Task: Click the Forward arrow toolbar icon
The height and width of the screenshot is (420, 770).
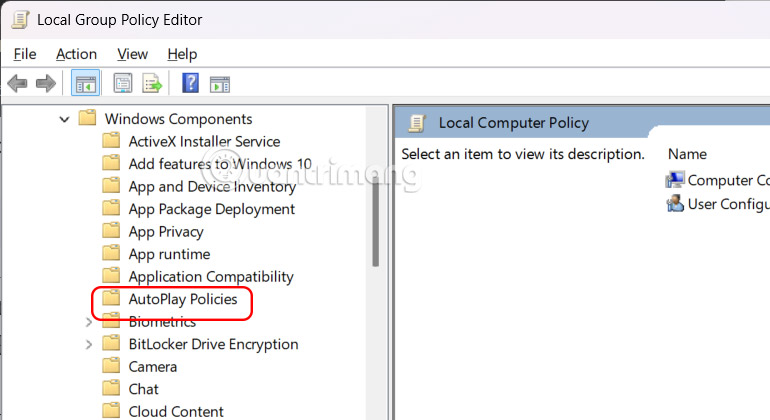Action: click(x=45, y=84)
